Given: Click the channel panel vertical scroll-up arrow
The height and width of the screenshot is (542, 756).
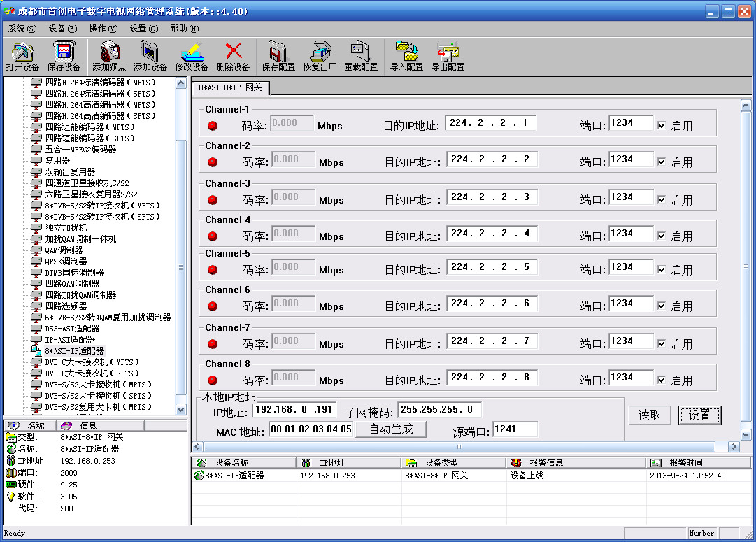Looking at the screenshot, I should [x=746, y=105].
